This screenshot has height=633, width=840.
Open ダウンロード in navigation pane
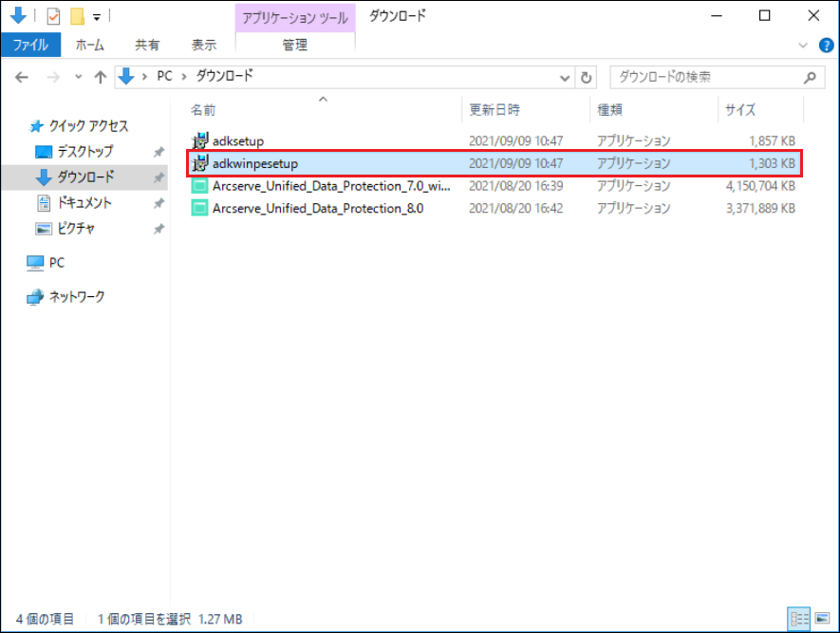[x=85, y=177]
